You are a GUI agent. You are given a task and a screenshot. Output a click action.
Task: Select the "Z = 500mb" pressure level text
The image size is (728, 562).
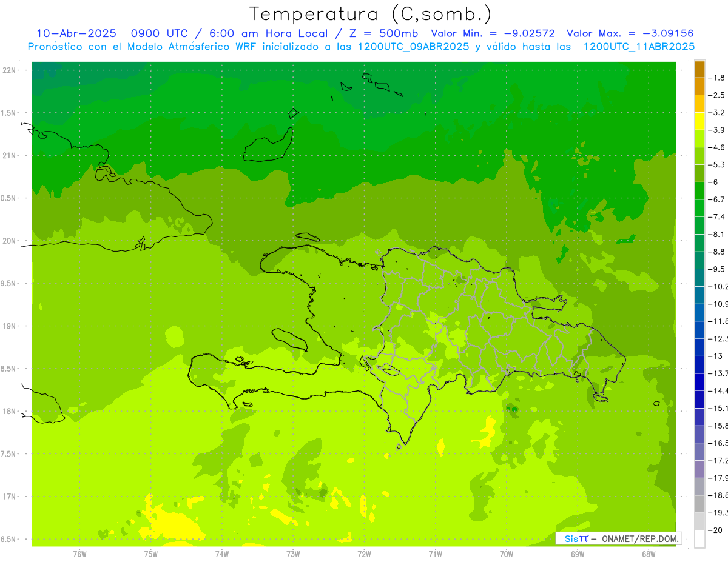tap(383, 33)
